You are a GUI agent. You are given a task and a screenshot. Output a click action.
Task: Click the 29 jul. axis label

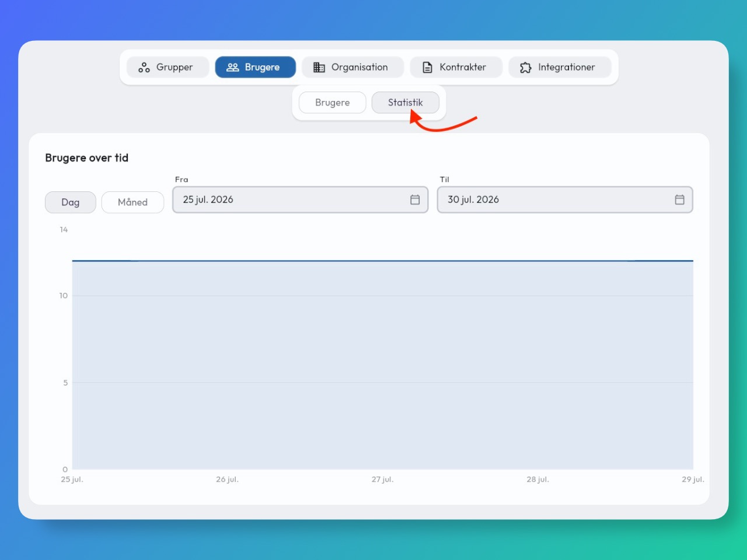pyautogui.click(x=693, y=480)
